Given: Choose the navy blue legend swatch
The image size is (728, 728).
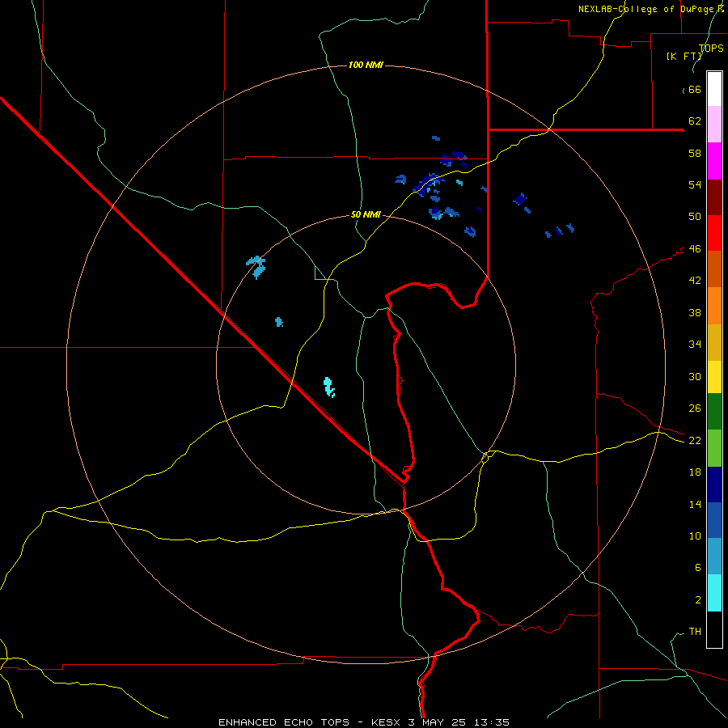Looking at the screenshot, I should tap(714, 485).
